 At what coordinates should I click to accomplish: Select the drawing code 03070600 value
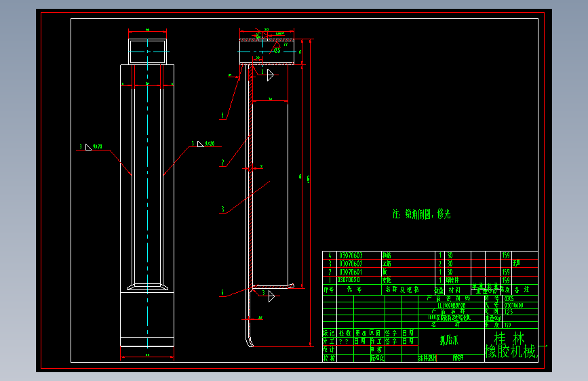tap(513, 305)
